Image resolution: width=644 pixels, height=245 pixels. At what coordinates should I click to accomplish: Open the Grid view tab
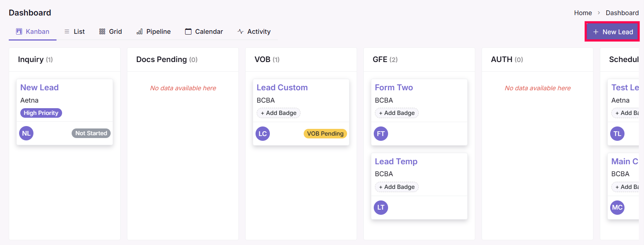click(x=111, y=31)
